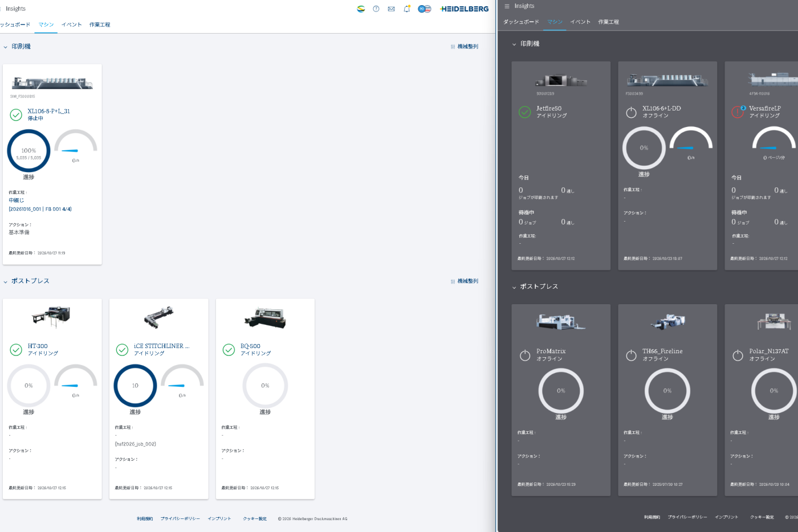Click the power icon on TH66_Fireline

[x=631, y=355]
